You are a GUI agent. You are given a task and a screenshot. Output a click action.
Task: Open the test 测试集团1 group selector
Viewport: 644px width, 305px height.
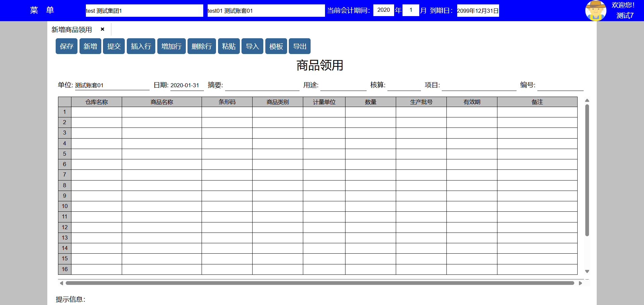(x=144, y=10)
